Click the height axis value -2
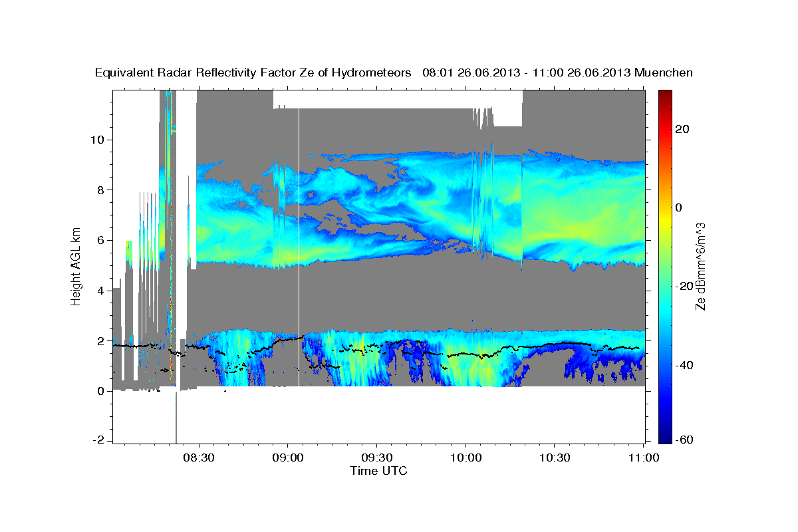This screenshot has width=798, height=532. [x=100, y=441]
